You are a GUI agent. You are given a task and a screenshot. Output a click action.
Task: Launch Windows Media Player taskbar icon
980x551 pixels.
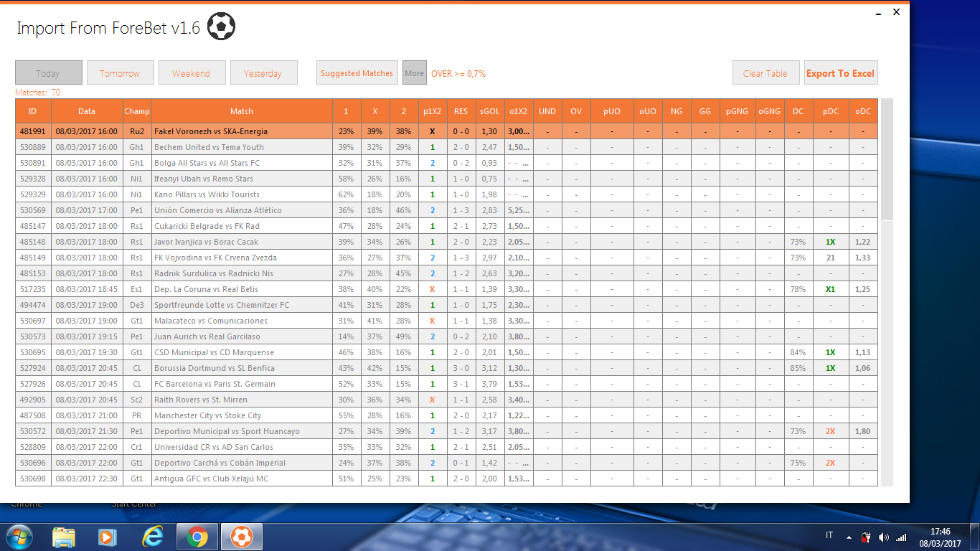tap(107, 537)
